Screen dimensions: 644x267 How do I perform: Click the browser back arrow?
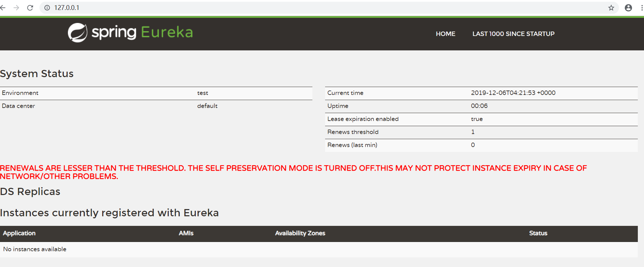[3, 8]
